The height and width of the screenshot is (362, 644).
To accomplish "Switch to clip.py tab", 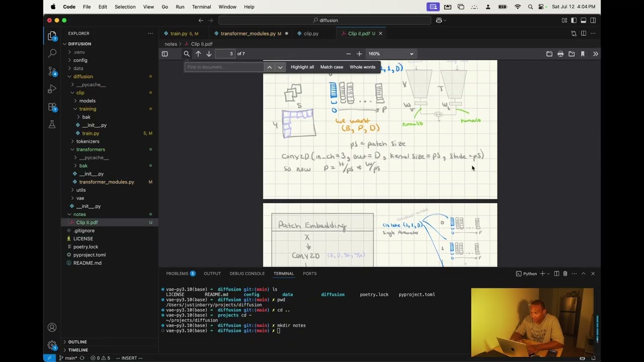I will 311,33.
